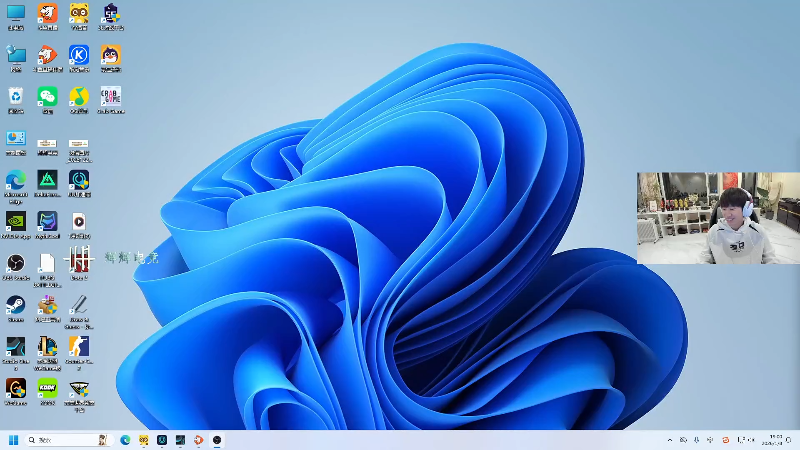This screenshot has height=450, width=800.
Task: Open the orange G WeGame icon
Action: coord(16,392)
